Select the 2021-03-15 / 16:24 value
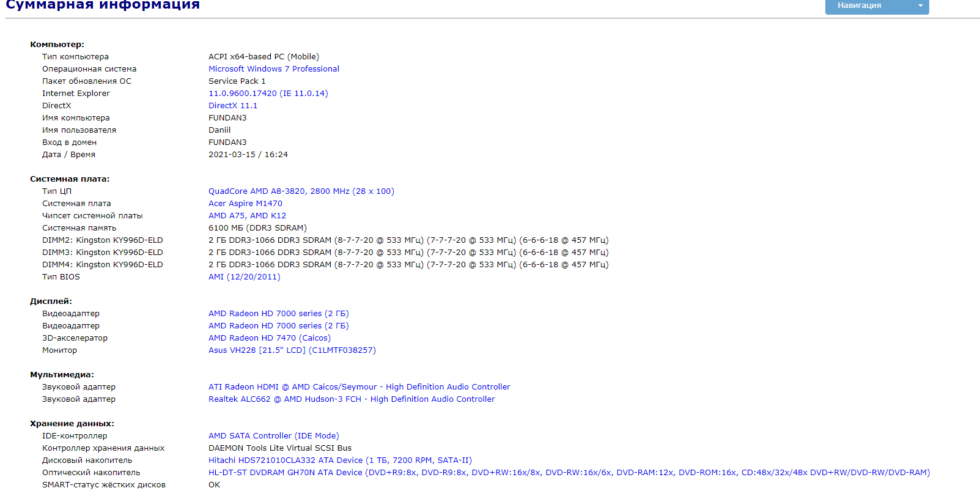 pyautogui.click(x=248, y=155)
